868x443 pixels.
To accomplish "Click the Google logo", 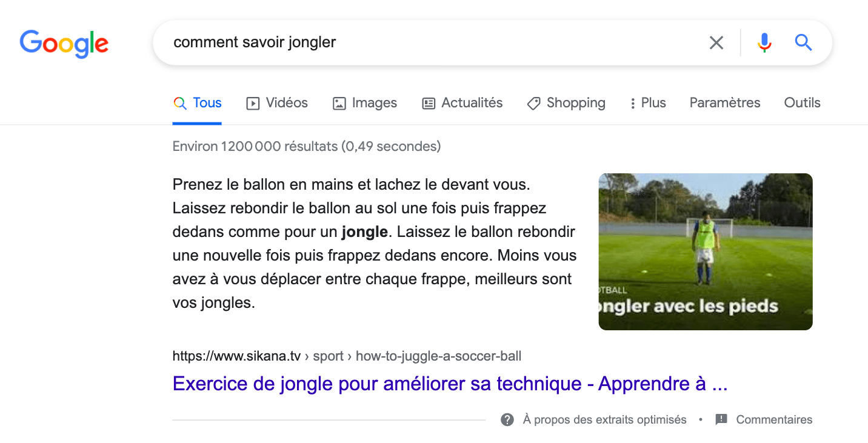I will (x=64, y=43).
